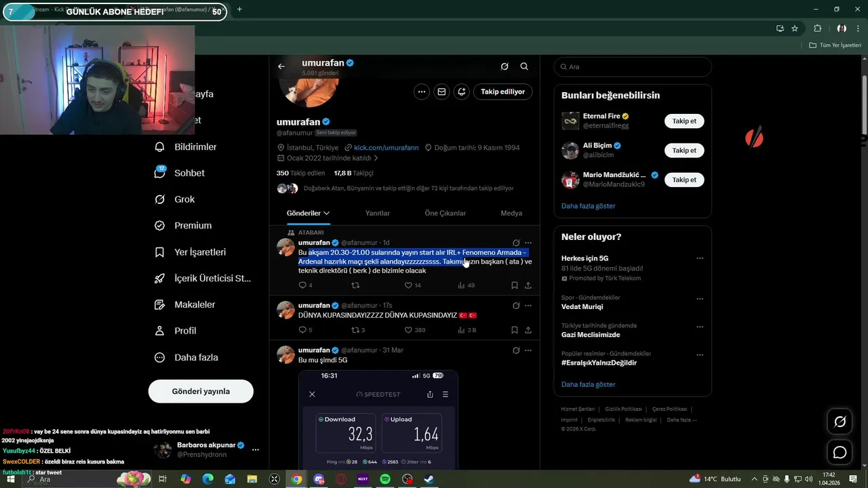The height and width of the screenshot is (488, 868).
Task: Open options for Herkes için 5G trend
Action: tap(699, 258)
